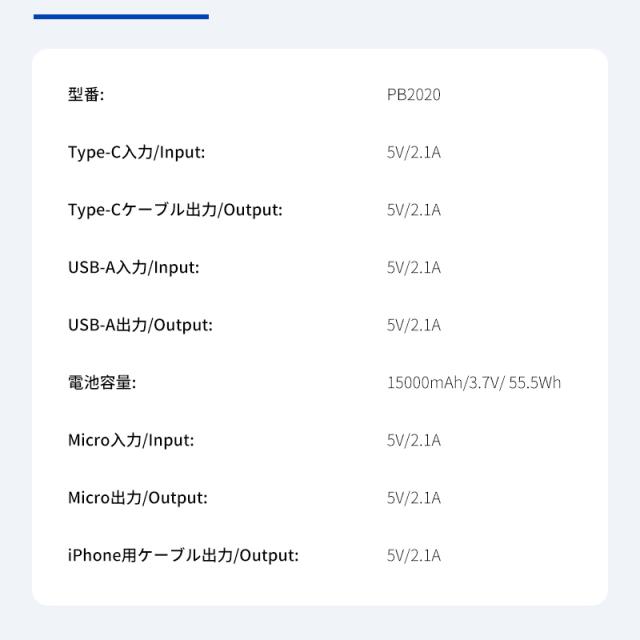Click the Type-Cケーブル出力/Output label
This screenshot has height=640, width=640.
[x=175, y=210]
